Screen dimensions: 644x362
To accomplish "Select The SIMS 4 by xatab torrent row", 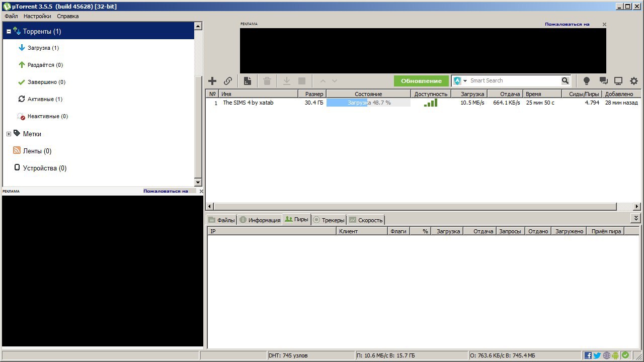I will click(x=423, y=103).
